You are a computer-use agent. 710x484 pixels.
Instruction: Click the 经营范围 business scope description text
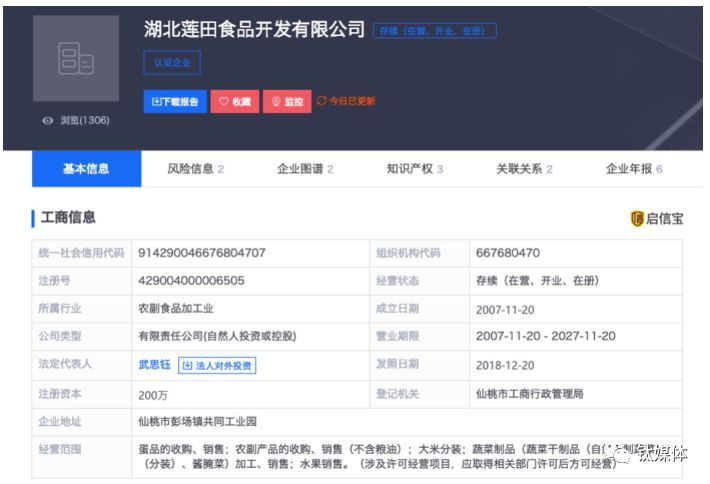click(x=398, y=456)
